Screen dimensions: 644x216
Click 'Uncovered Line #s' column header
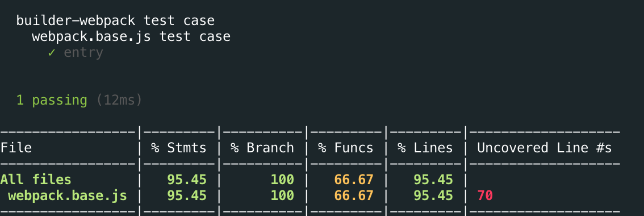[x=545, y=148]
